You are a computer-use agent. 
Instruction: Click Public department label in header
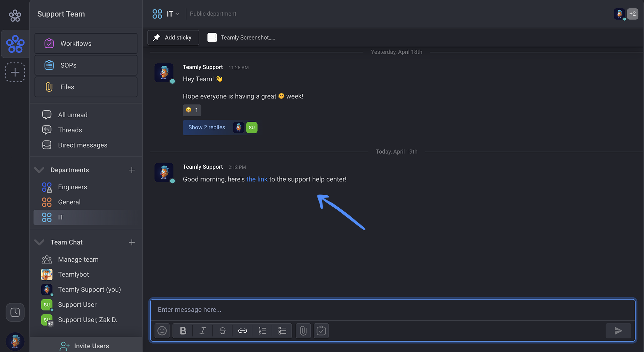pyautogui.click(x=213, y=14)
